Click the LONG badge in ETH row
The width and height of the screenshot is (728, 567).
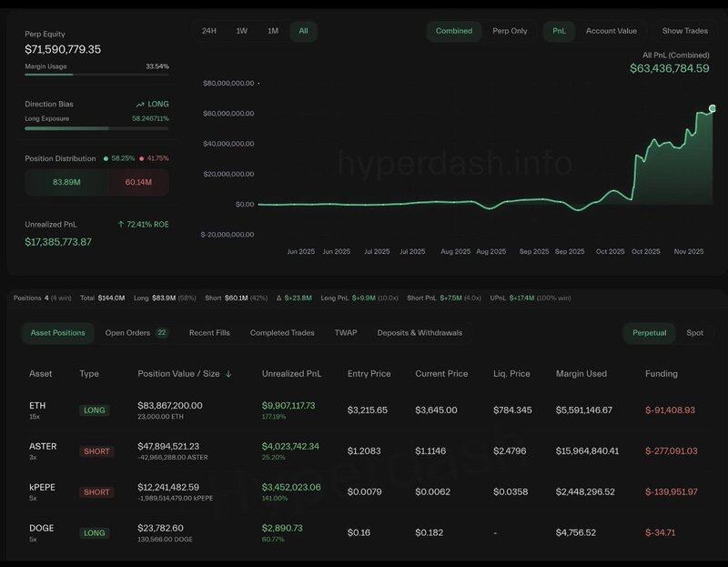94,410
